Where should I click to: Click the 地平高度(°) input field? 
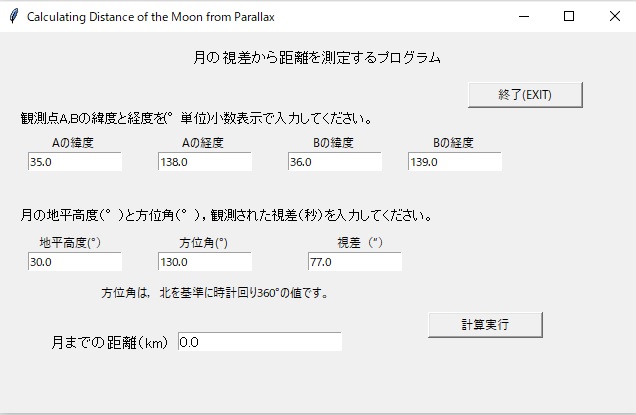click(74, 261)
